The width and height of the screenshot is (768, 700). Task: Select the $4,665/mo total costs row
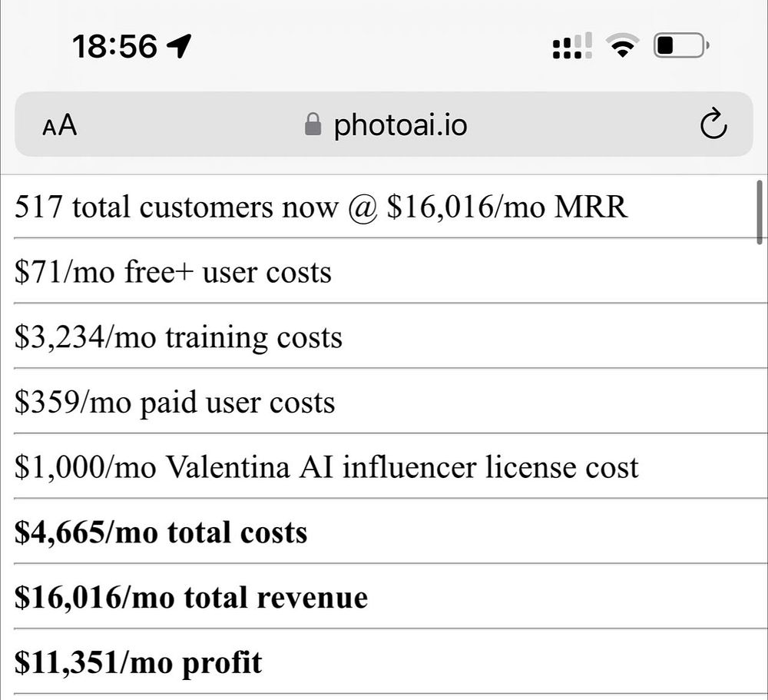(x=161, y=532)
